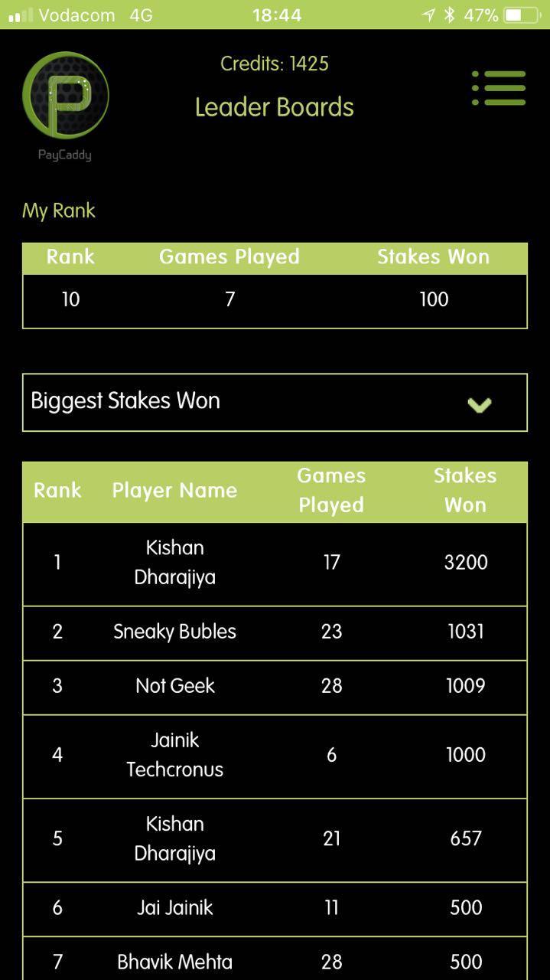Click the green chevron down arrow

[x=480, y=404]
